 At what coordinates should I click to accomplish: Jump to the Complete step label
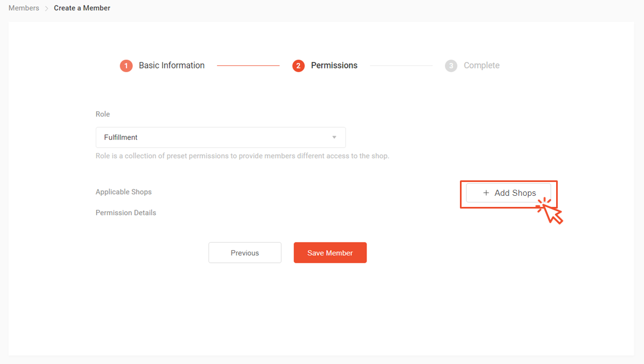[481, 65]
